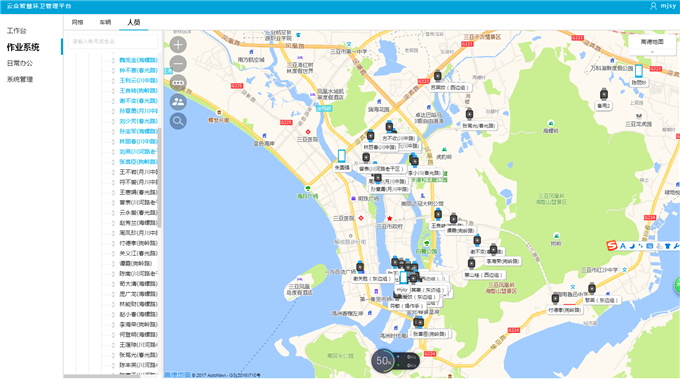680x379 pixels.
Task: Open the three-dots more options map button
Action: click(x=178, y=83)
